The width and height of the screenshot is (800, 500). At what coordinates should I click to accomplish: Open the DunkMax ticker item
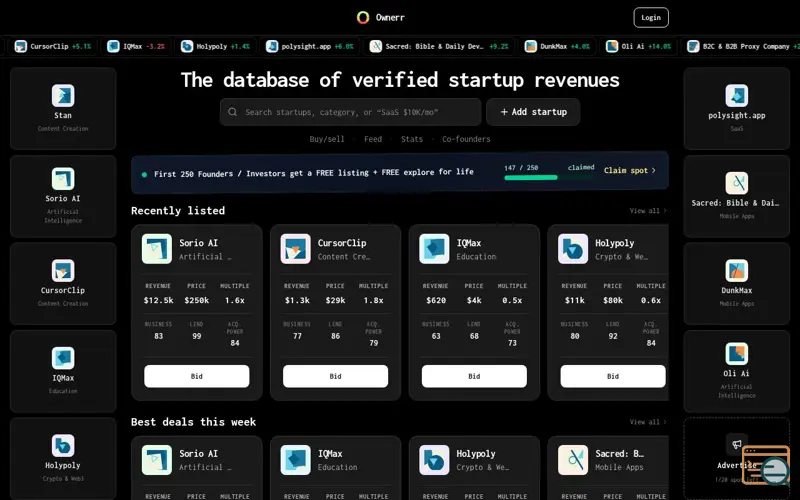(x=557, y=46)
